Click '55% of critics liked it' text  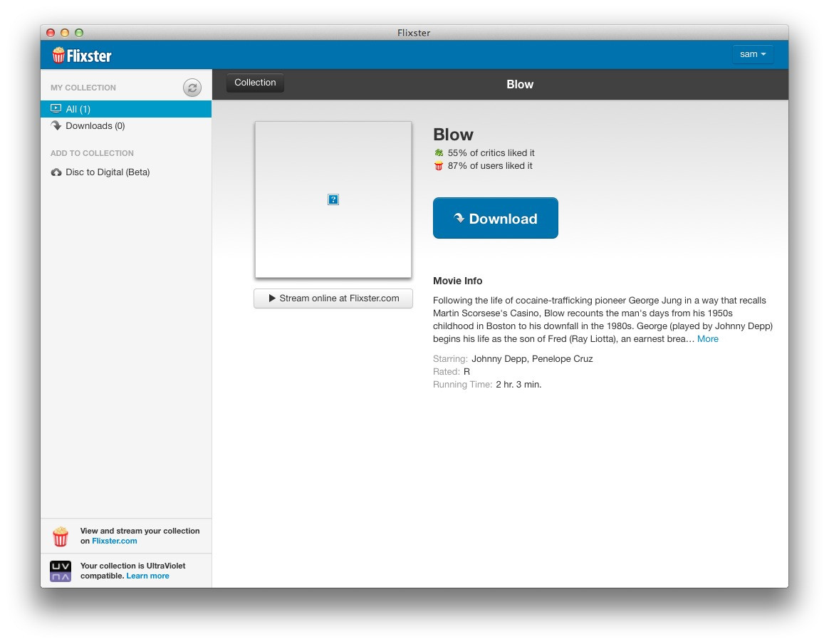(491, 152)
